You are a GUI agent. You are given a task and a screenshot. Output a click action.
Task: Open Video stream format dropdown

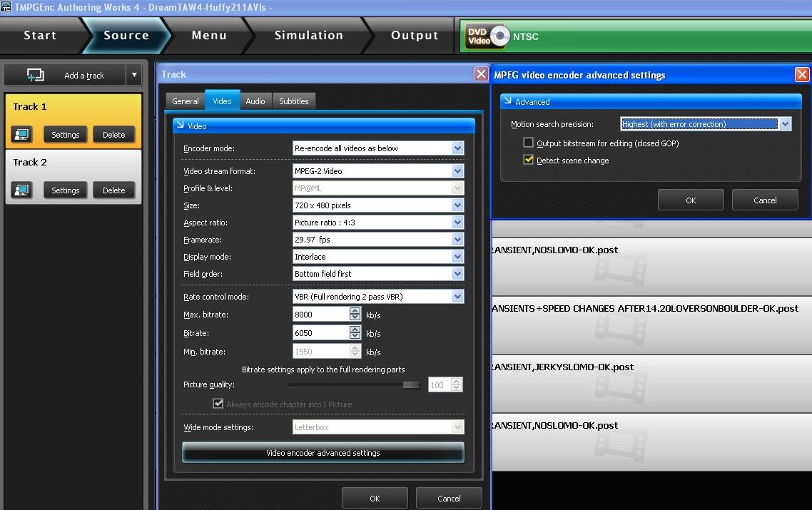[457, 171]
